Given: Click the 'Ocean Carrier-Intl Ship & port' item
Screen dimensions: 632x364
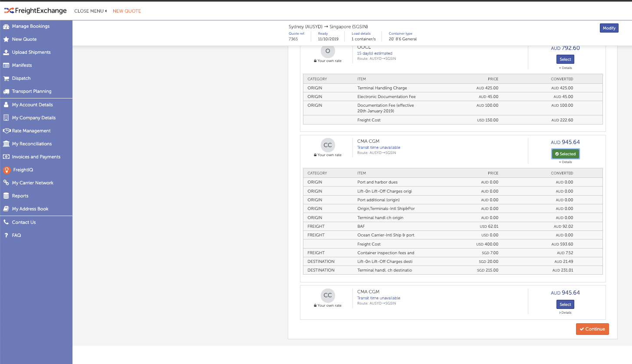Looking at the screenshot, I should (386, 235).
